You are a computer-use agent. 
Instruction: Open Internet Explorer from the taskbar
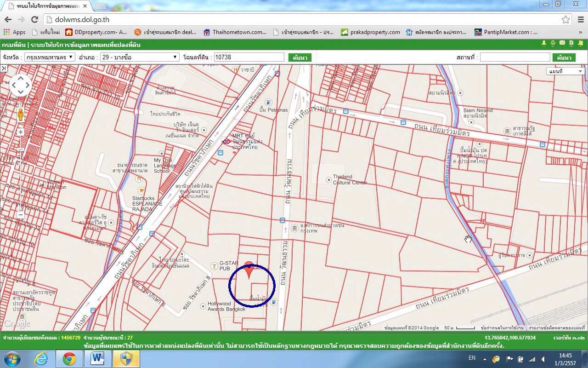pos(41,359)
